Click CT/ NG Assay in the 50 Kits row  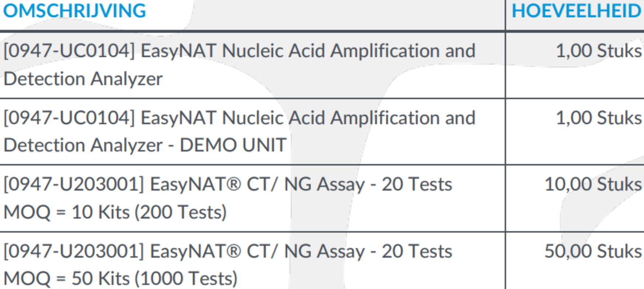pos(306,252)
